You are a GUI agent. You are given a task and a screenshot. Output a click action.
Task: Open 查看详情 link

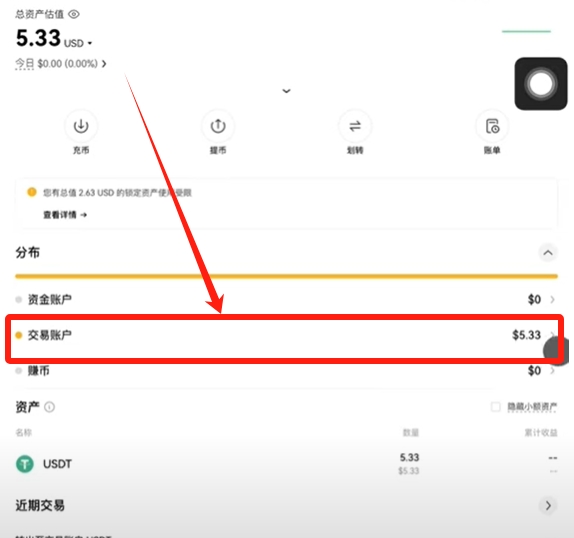tap(65, 215)
